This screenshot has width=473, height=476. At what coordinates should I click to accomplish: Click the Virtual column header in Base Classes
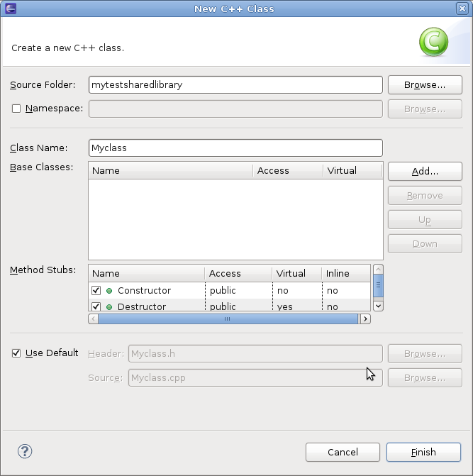click(352, 170)
